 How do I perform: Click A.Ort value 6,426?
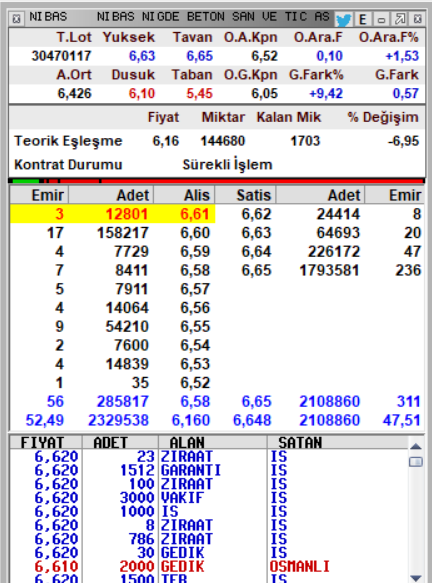(x=74, y=94)
